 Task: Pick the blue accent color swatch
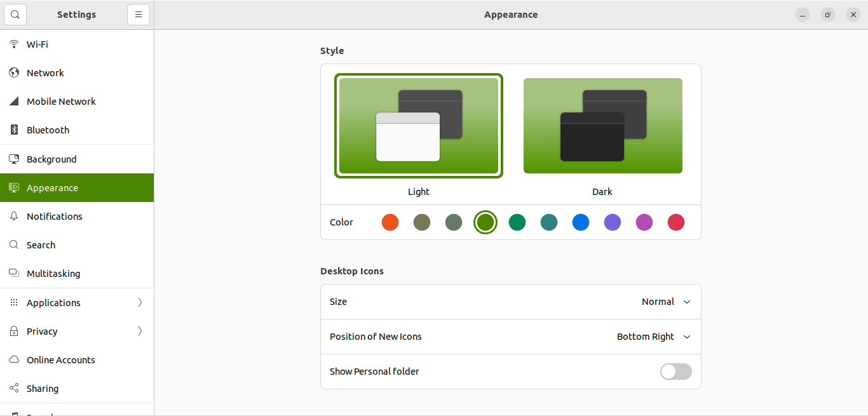tap(580, 222)
